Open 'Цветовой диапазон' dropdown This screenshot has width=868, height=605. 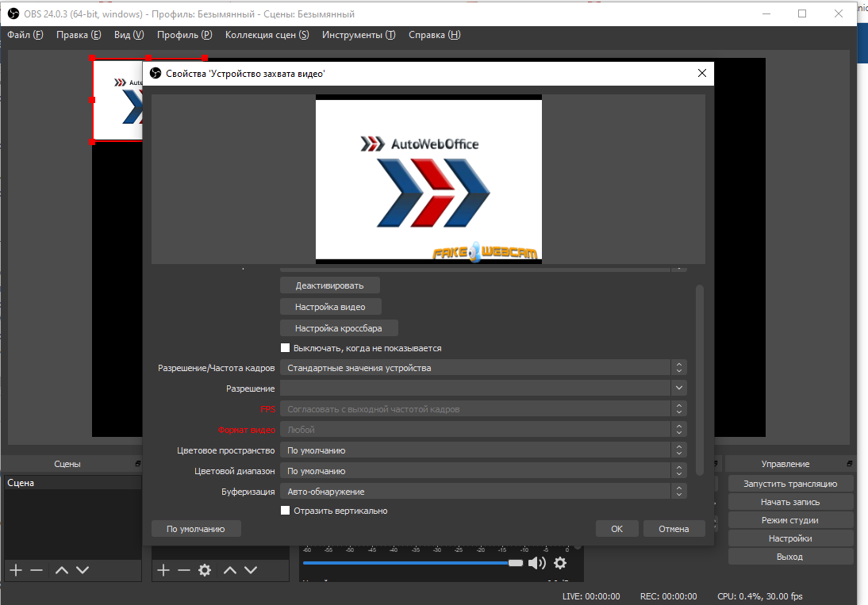click(483, 471)
